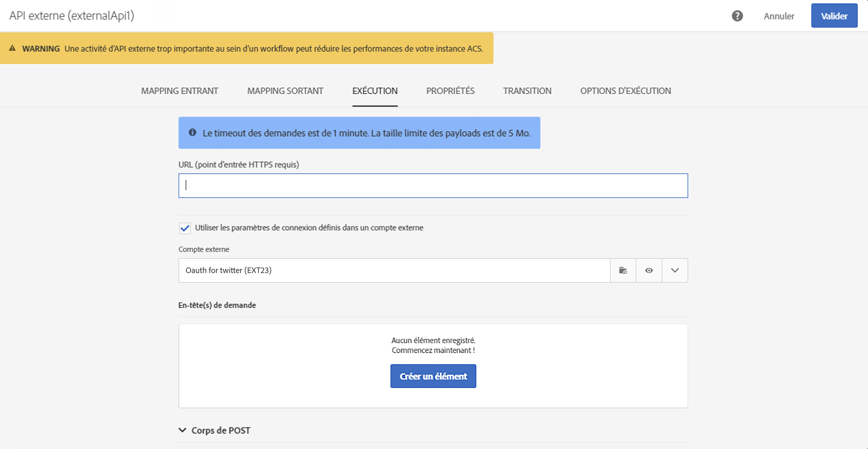Viewport: 868px width, 449px height.
Task: Click Annuler to cancel
Action: point(779,16)
